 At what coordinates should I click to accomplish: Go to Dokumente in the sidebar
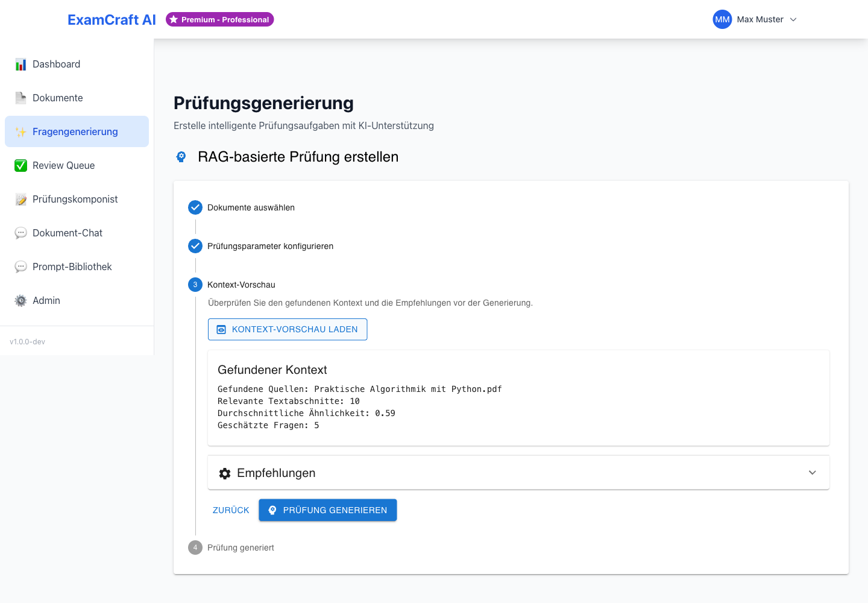point(77,98)
